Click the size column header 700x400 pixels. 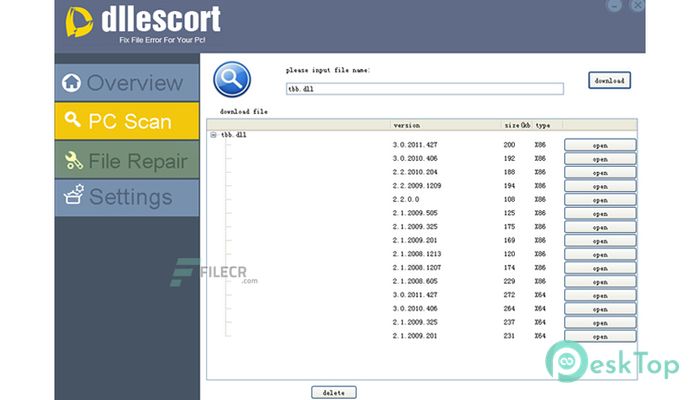pos(517,125)
